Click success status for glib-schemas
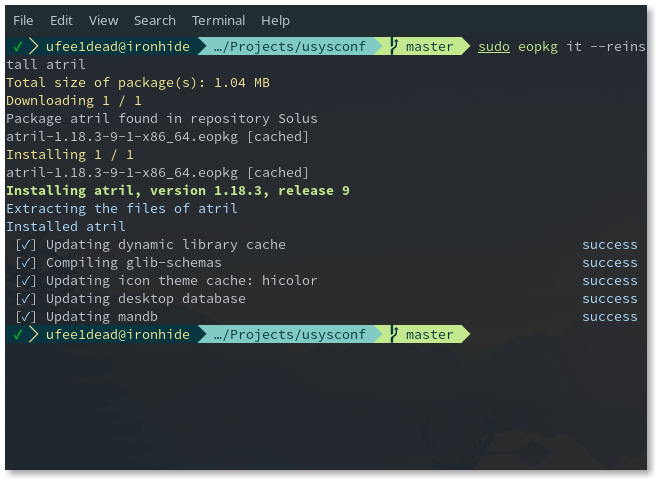The height and width of the screenshot is (479, 656). pyautogui.click(x=610, y=263)
